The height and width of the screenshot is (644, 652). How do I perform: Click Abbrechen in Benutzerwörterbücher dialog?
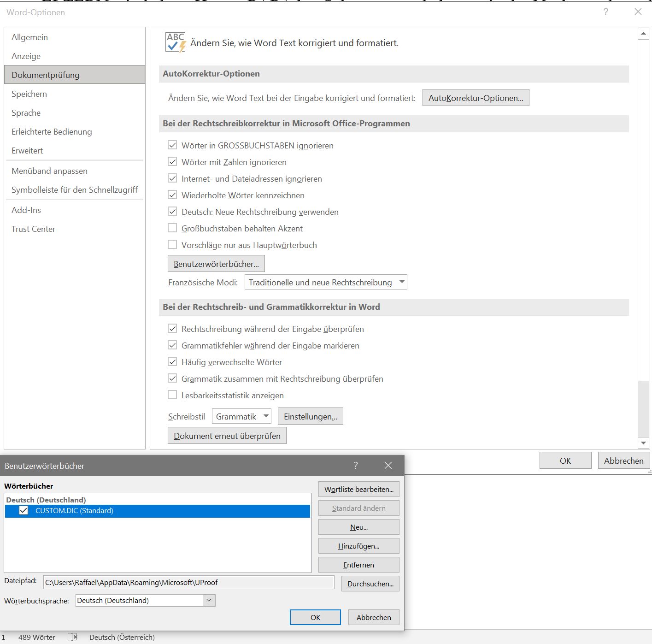click(374, 617)
